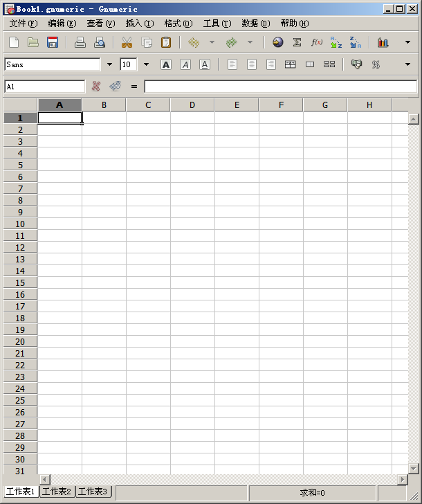Click select-all corner button of the grid
This screenshot has height=504, width=422.
20,105
